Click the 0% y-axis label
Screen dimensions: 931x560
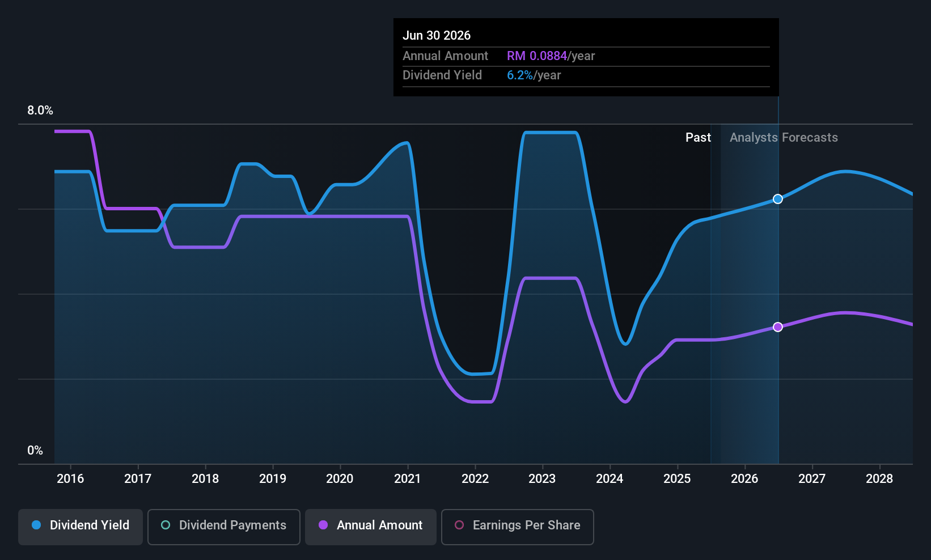tap(35, 451)
